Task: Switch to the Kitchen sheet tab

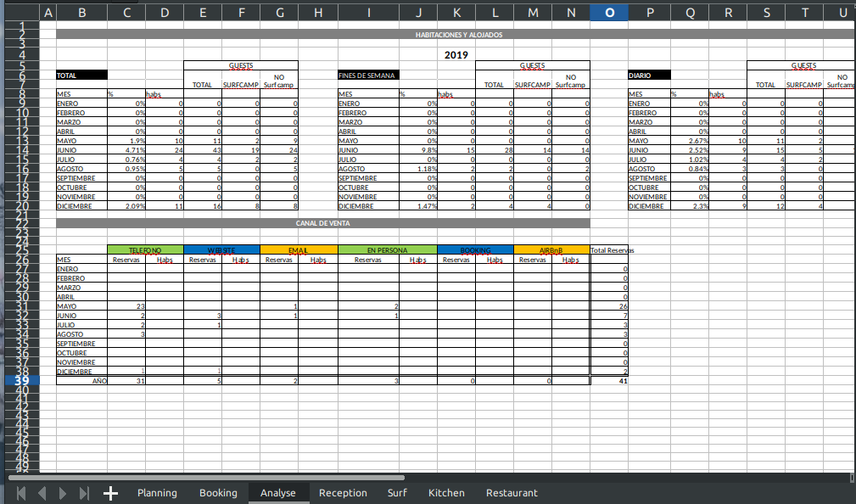Action: pos(446,493)
